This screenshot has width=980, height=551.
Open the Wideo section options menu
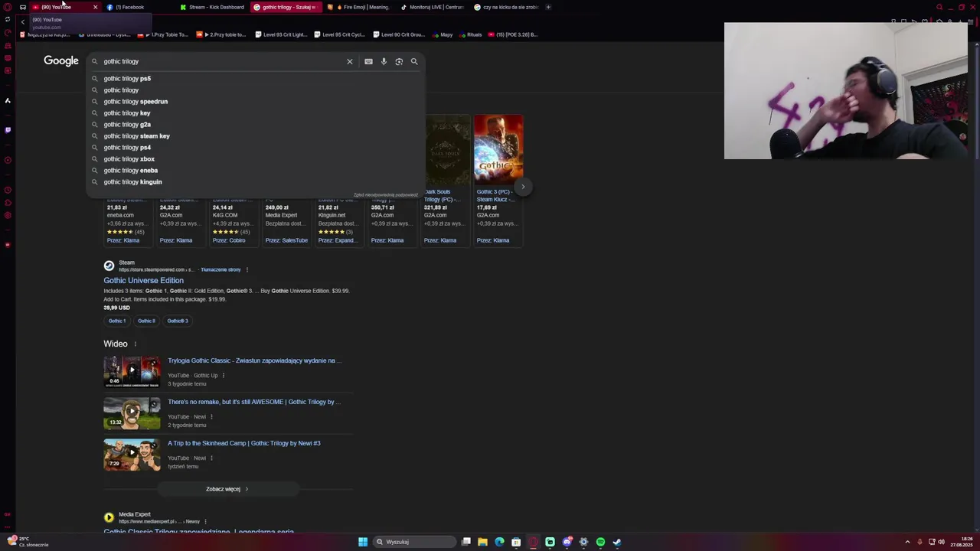coord(136,344)
